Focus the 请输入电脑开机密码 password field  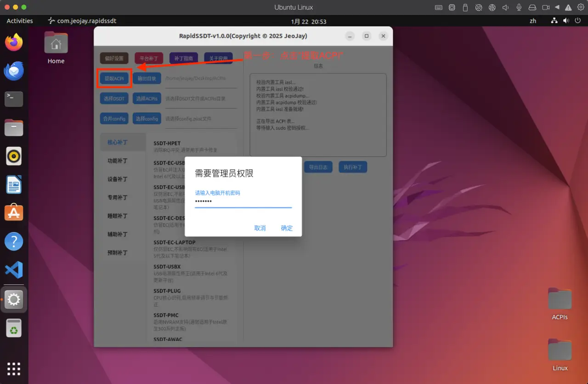[243, 201]
